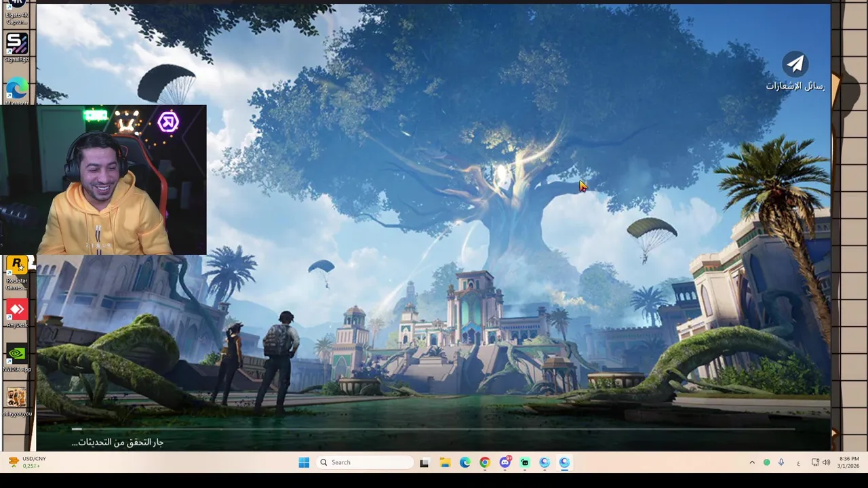The height and width of the screenshot is (488, 868).
Task: Open the Elgato 4K Capture desktop shortcut
Action: coord(17,13)
